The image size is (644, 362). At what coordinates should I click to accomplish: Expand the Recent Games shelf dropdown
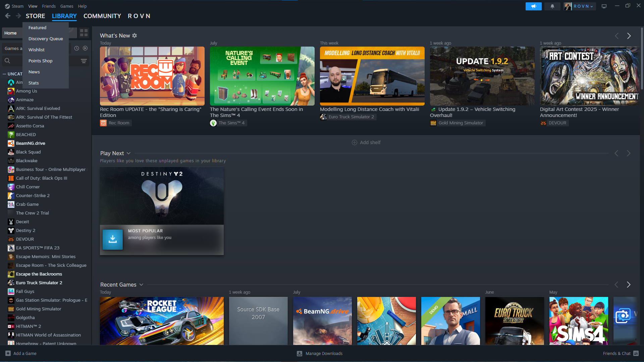point(141,285)
